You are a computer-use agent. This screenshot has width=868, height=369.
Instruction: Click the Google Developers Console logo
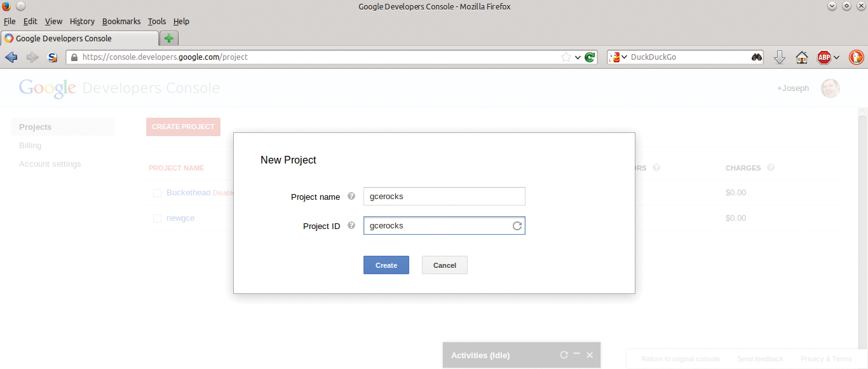(119, 88)
